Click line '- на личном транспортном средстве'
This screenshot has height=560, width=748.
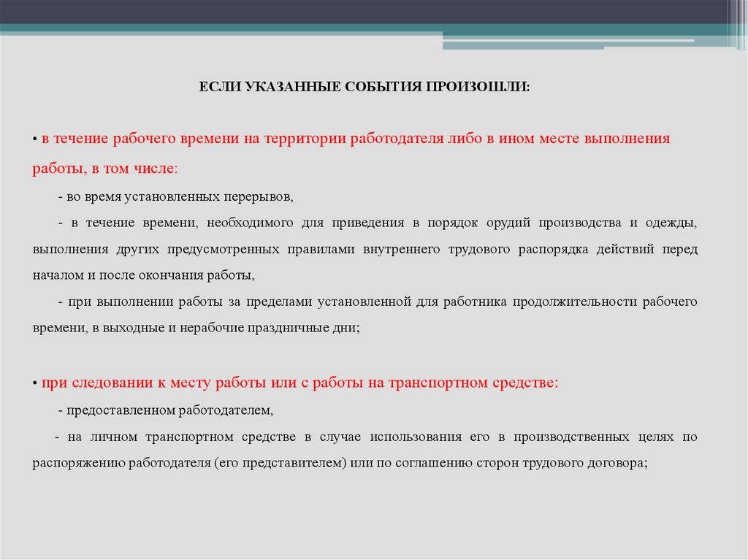pyautogui.click(x=376, y=437)
